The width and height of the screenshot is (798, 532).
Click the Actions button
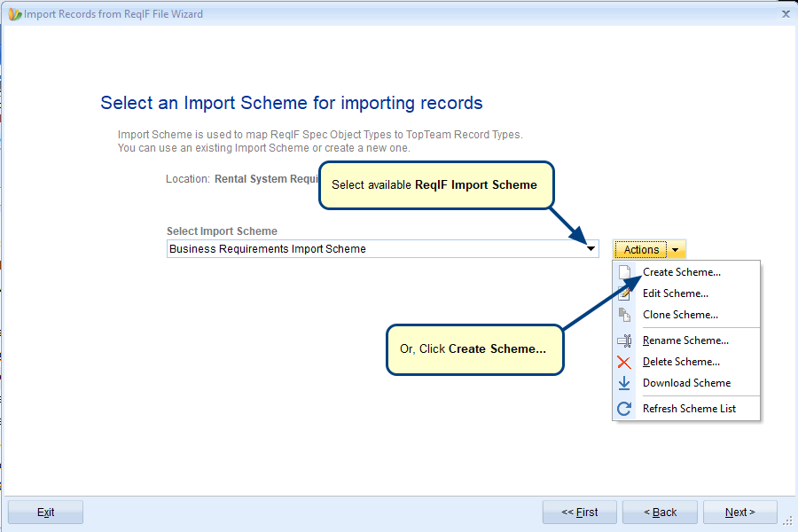click(x=641, y=250)
